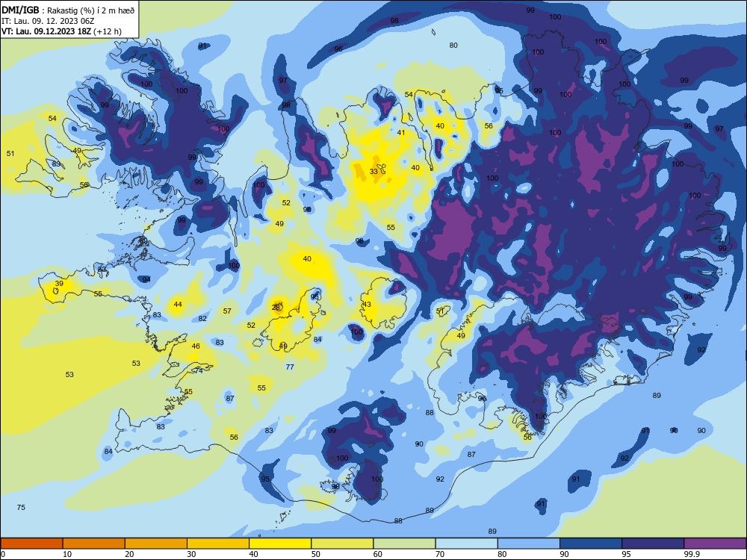747x560 pixels.
Task: Click the '70' legend tick label
Action: [440, 554]
